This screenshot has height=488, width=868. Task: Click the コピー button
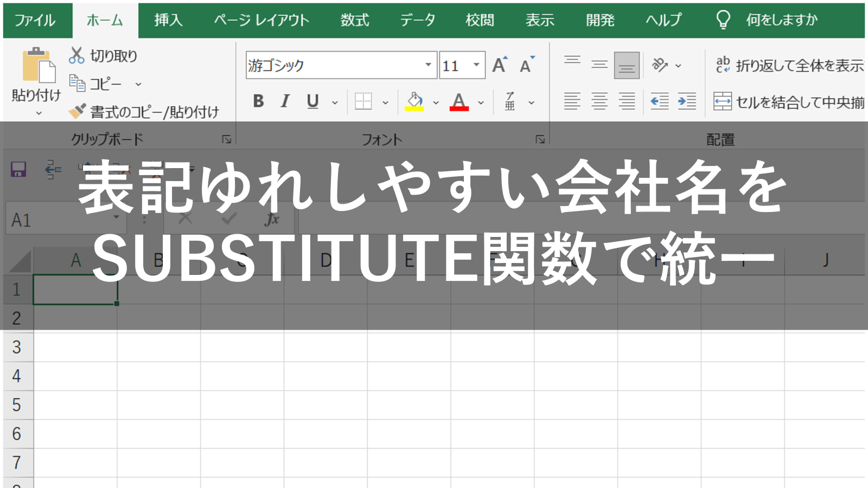click(x=95, y=84)
